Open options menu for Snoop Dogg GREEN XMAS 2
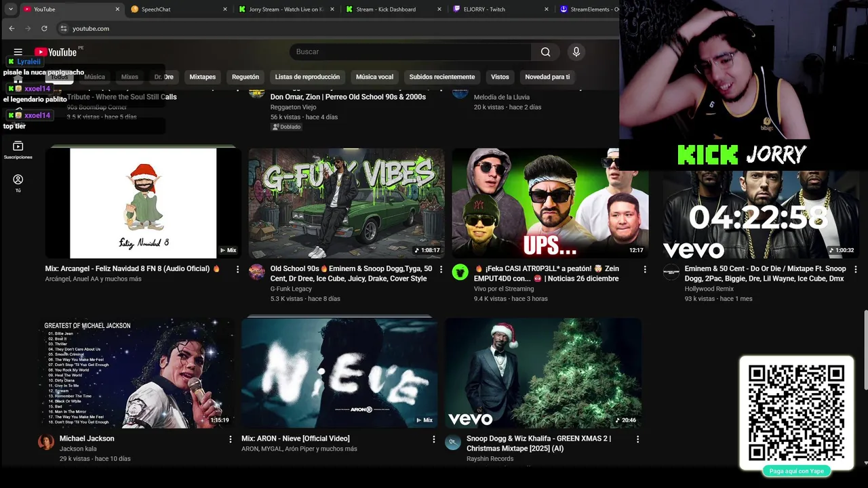The height and width of the screenshot is (488, 868). pos(637,439)
